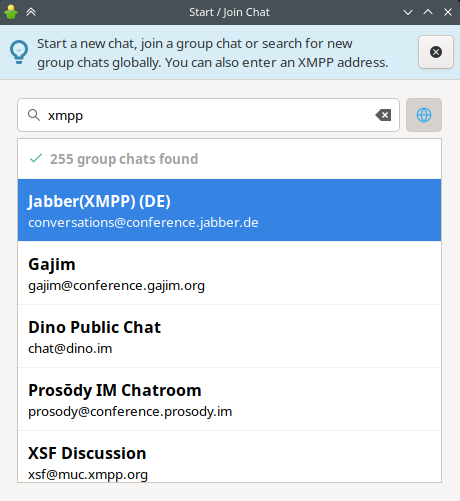Select Jabber(XMPP) (DE) group chat
Viewport: 460px width, 501px height.
[229, 210]
